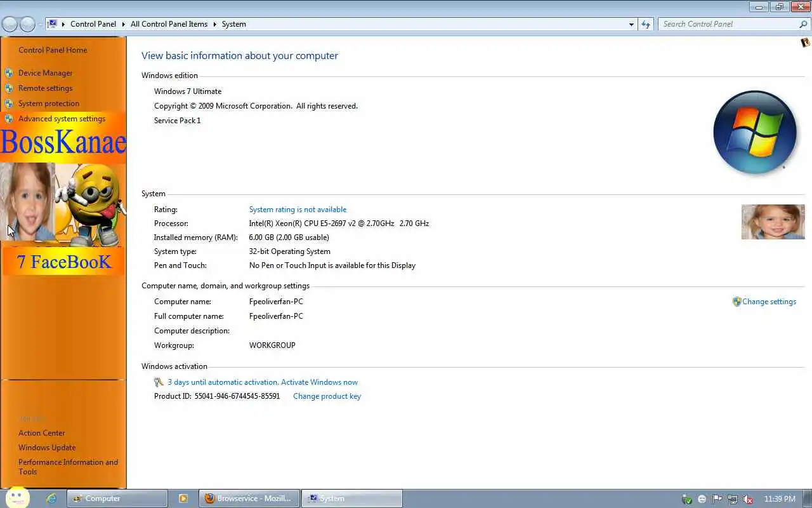Focus the Search Control Panel field
Image resolution: width=812 pixels, height=508 pixels.
click(x=728, y=24)
